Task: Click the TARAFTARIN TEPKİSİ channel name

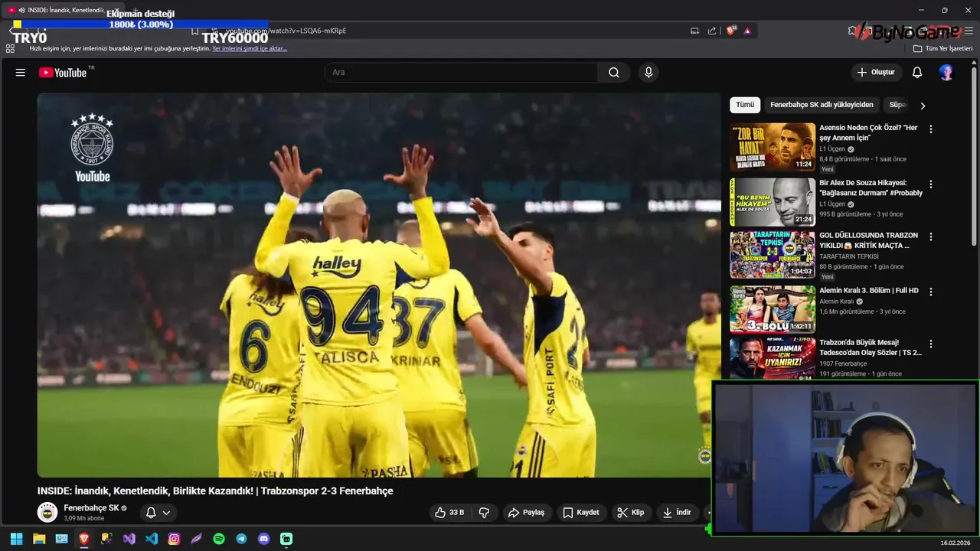Action: (849, 256)
